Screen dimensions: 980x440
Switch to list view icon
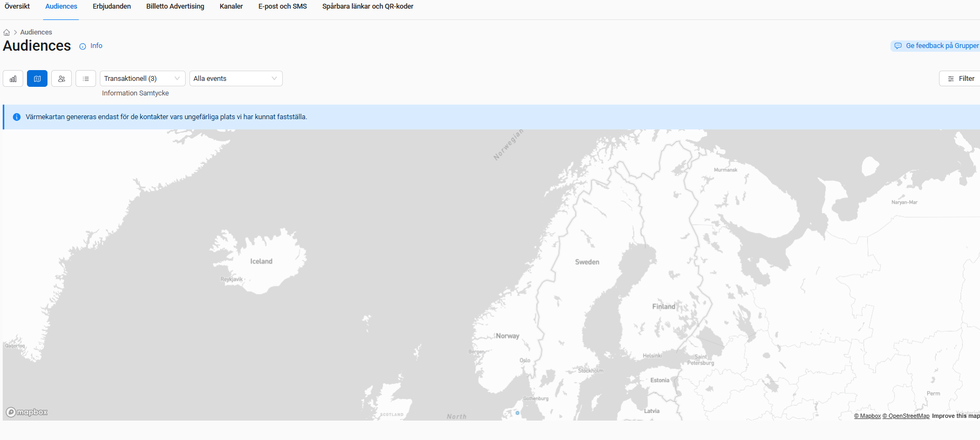tap(86, 79)
